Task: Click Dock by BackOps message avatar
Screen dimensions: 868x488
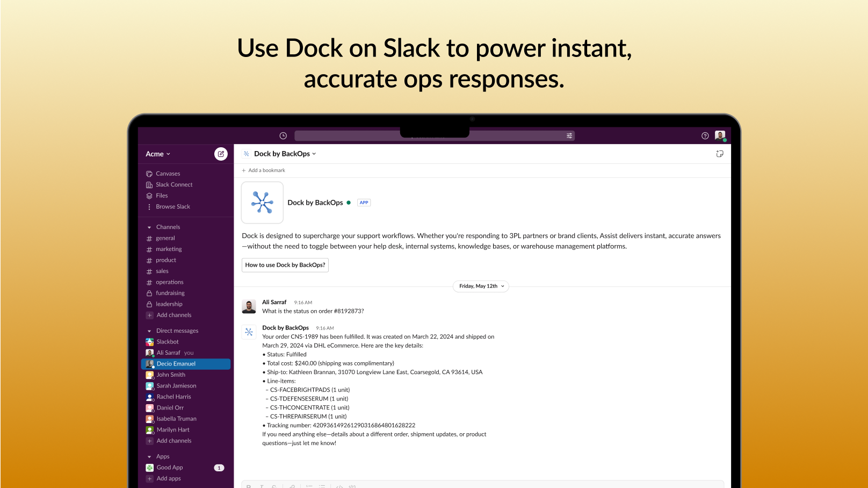Action: (x=249, y=332)
